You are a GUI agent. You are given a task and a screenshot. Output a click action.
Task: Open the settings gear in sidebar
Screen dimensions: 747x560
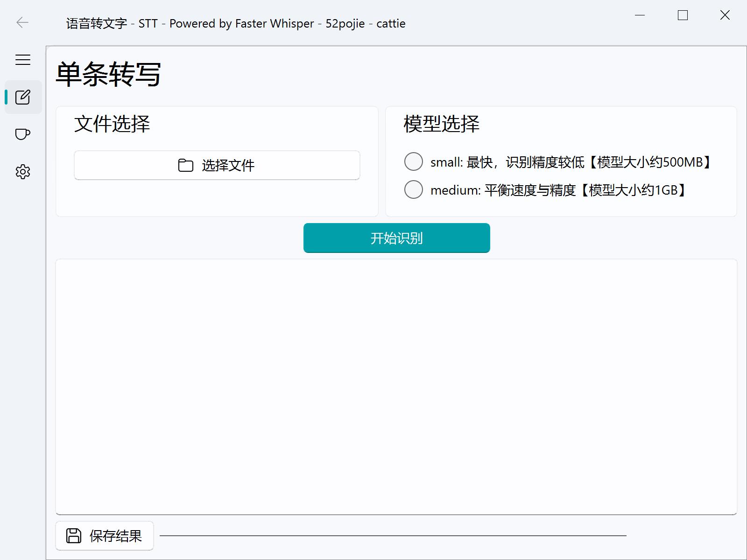[x=23, y=172]
